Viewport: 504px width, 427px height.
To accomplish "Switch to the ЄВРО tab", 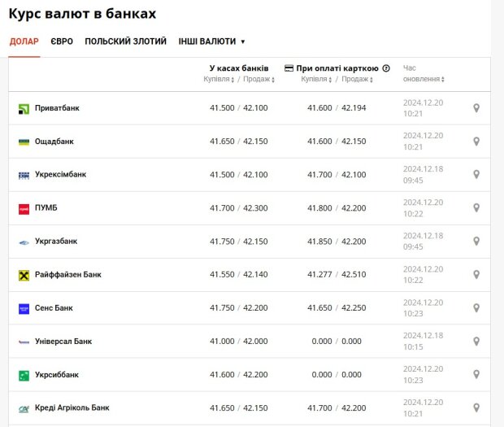I will click(62, 41).
